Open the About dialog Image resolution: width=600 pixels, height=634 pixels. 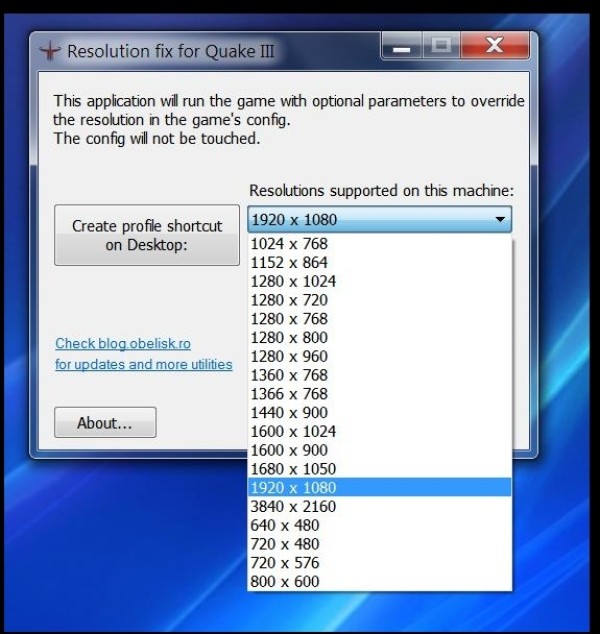coord(105,422)
